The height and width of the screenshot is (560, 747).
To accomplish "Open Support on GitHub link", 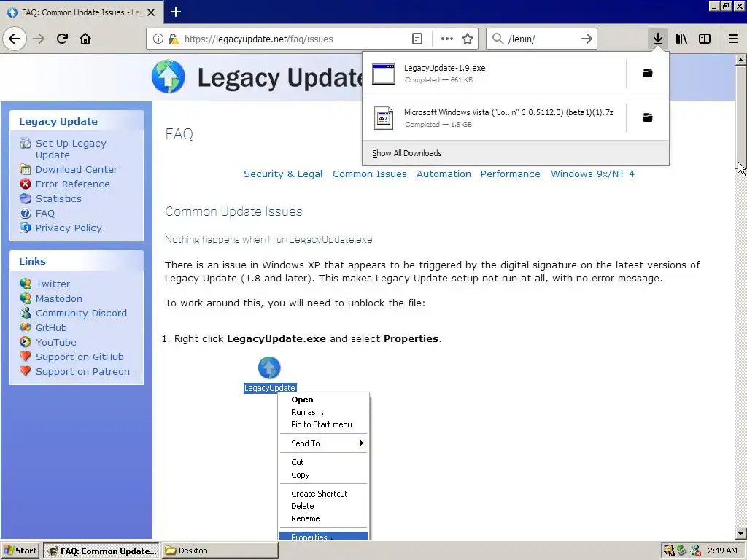I will click(x=80, y=357).
